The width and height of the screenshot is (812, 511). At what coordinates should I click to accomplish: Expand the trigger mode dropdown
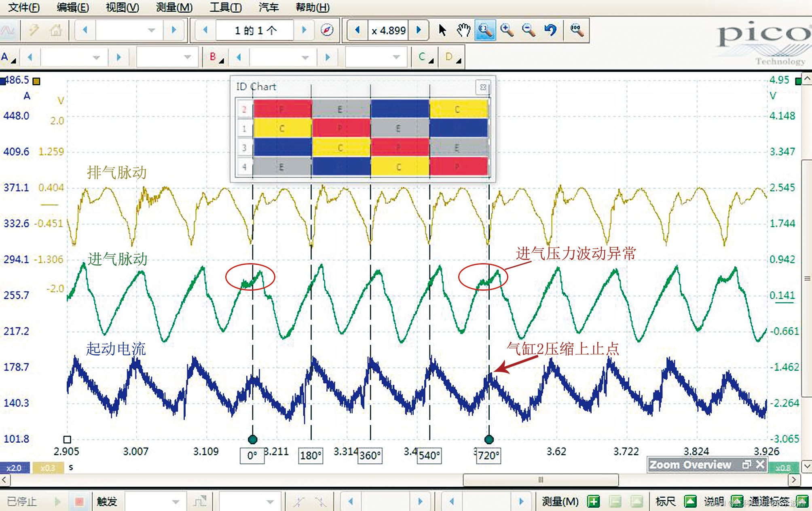pos(176,502)
